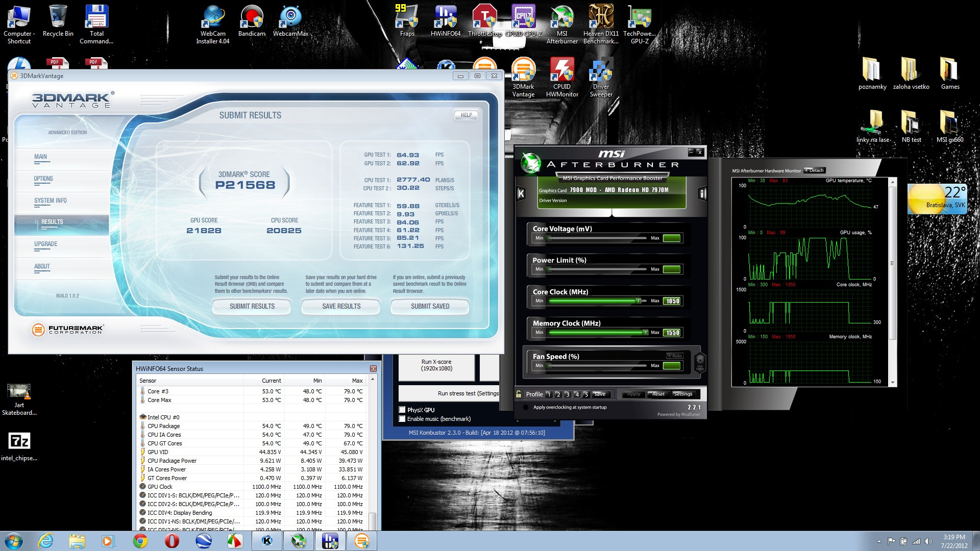Click the Memory Clock slider handle
980x551 pixels.
coord(645,333)
